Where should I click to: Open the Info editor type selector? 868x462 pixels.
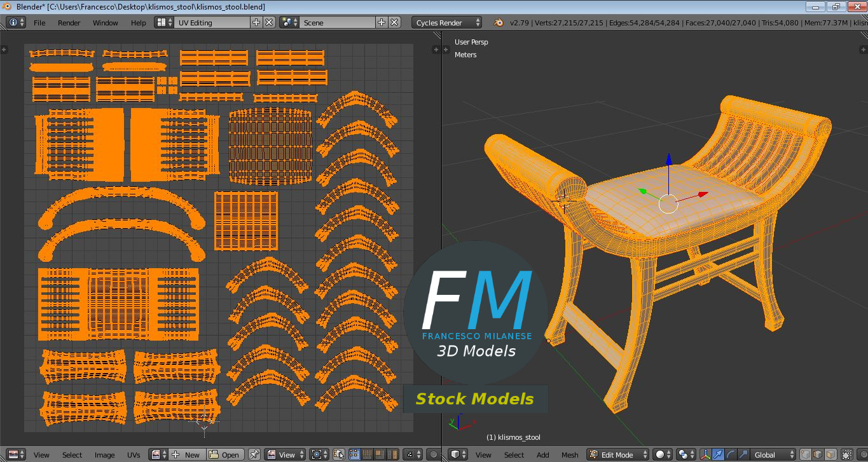click(x=16, y=22)
